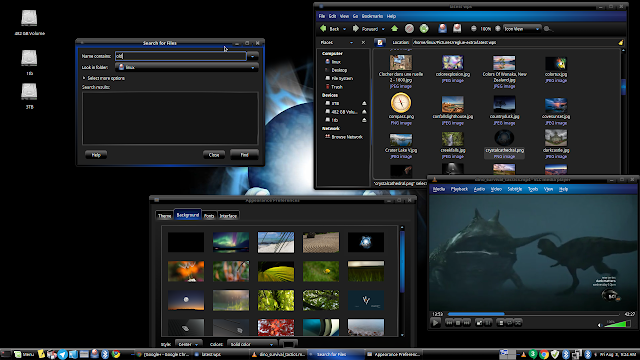Click Close in Search for Files
640x360 pixels.
click(x=214, y=155)
